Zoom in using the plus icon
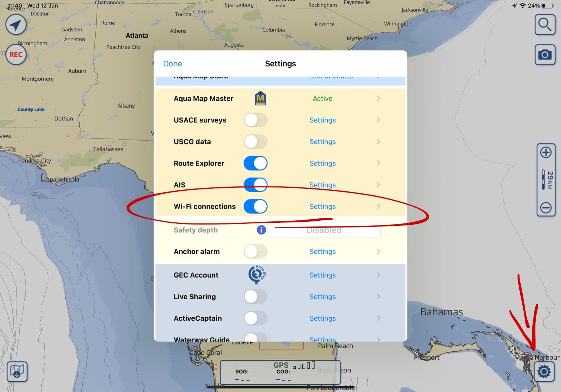Image resolution: width=561 pixels, height=392 pixels. click(546, 152)
